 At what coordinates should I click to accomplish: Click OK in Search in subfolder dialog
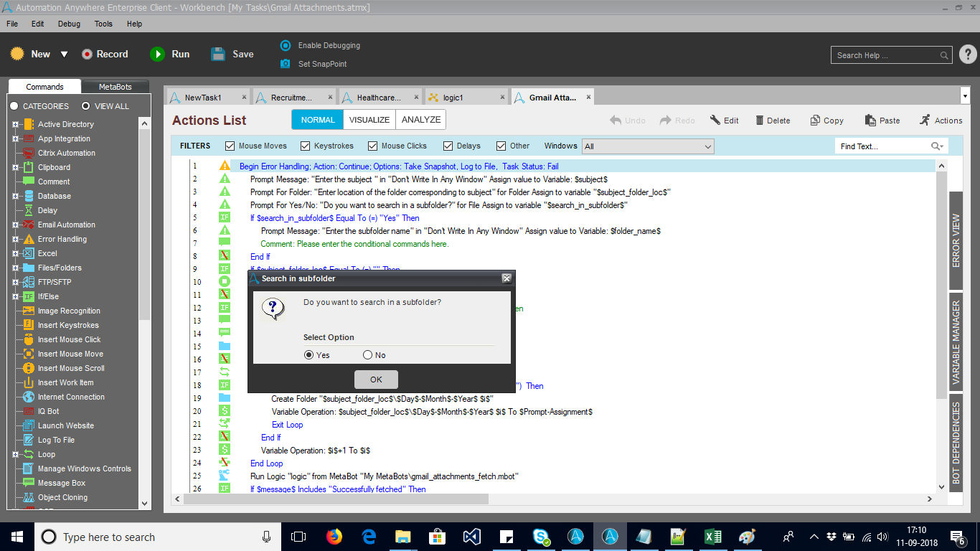376,380
